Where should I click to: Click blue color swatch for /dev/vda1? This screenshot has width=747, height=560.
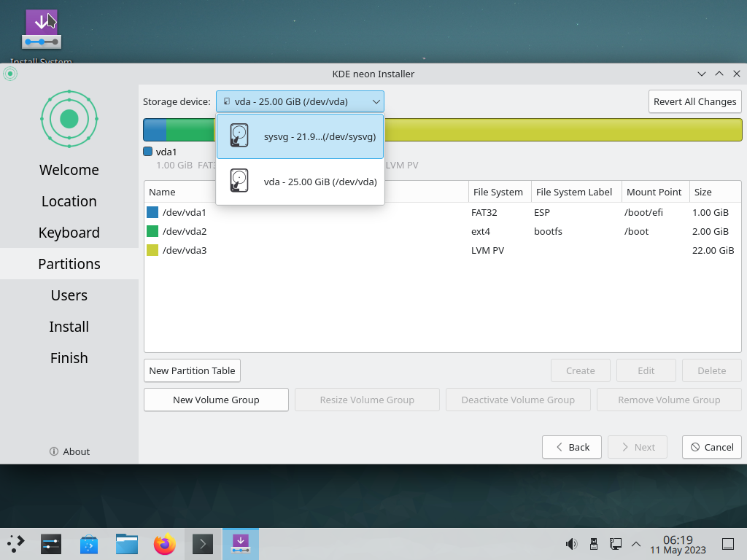pos(152,212)
